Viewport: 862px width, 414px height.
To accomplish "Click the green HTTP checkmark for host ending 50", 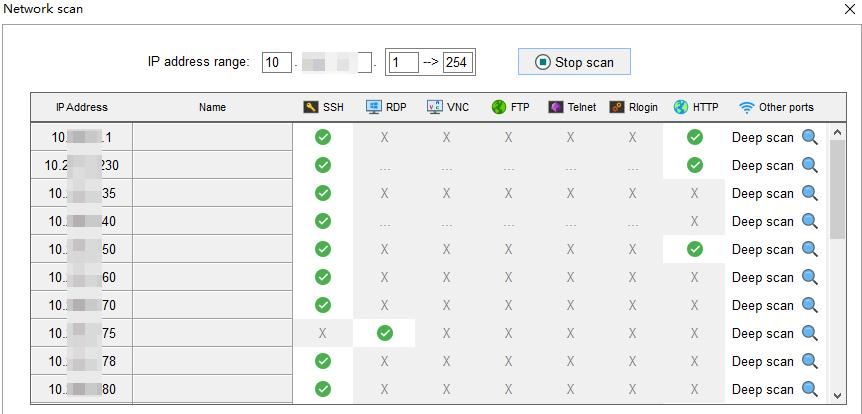I will pos(695,249).
